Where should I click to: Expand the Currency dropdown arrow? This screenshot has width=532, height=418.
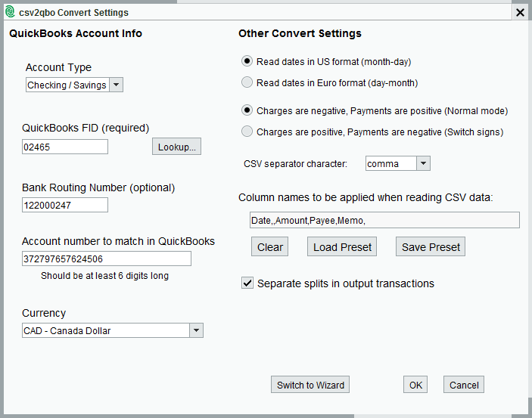coord(196,330)
